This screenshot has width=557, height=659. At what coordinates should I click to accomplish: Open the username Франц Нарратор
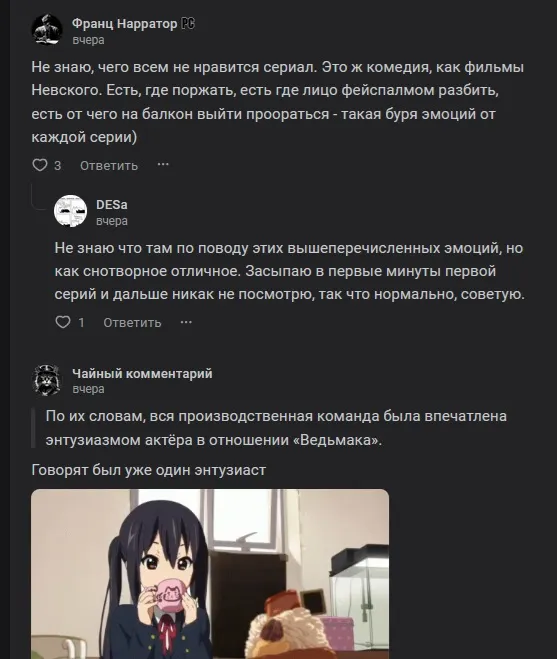click(124, 24)
